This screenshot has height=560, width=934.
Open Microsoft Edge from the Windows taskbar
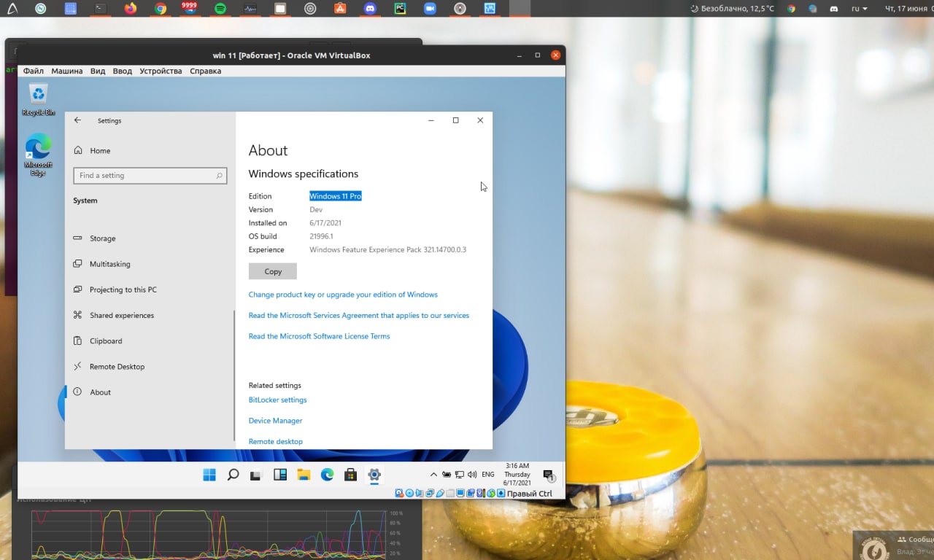(328, 475)
